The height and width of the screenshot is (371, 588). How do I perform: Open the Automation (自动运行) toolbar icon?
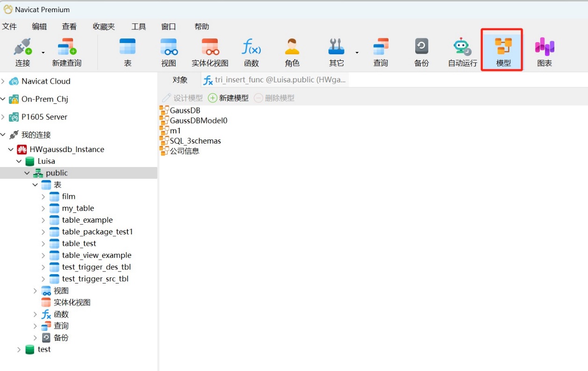(x=463, y=52)
